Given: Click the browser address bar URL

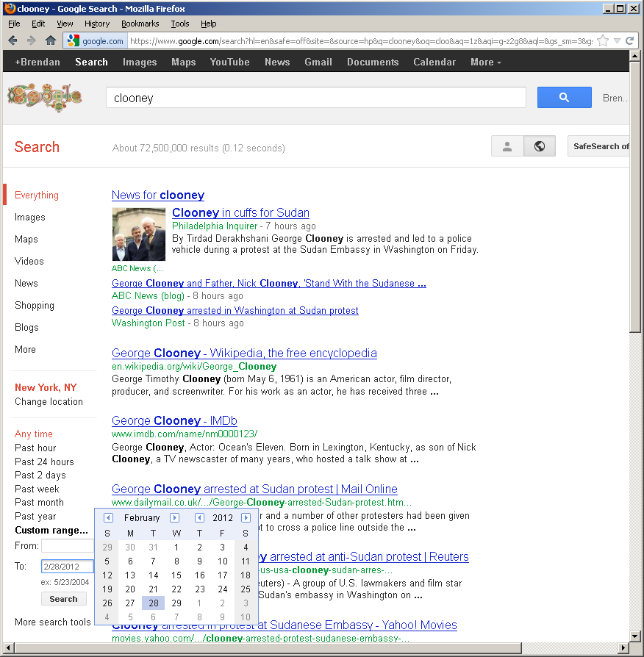Looking at the screenshot, I should tap(362, 40).
